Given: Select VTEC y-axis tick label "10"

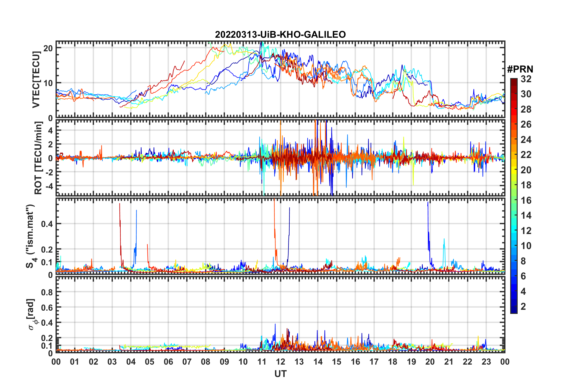Looking at the screenshot, I should [48, 83].
